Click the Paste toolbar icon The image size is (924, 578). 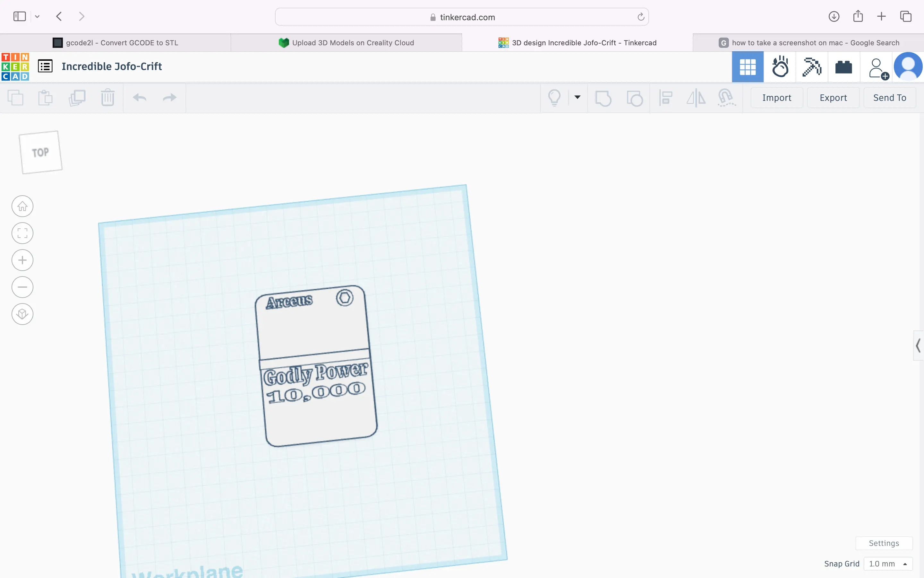coord(46,98)
